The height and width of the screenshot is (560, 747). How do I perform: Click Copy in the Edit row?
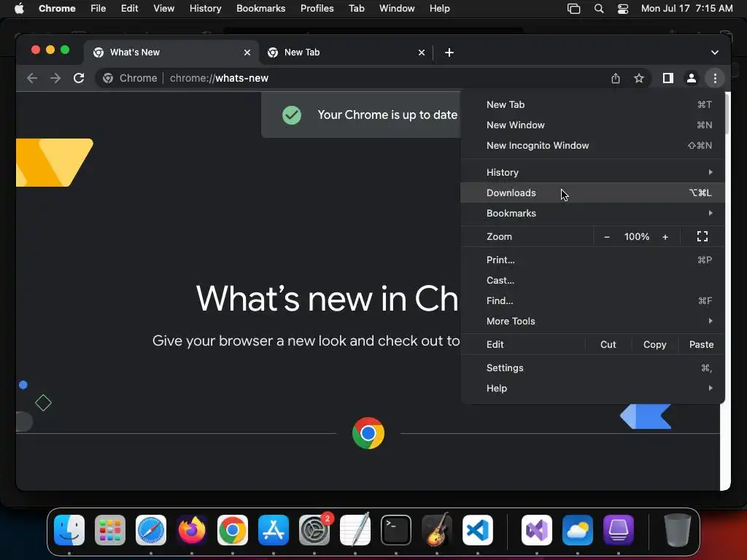click(654, 344)
